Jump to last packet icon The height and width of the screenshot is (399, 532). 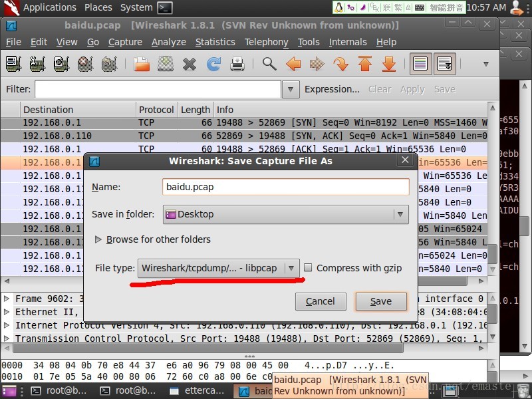[389, 63]
